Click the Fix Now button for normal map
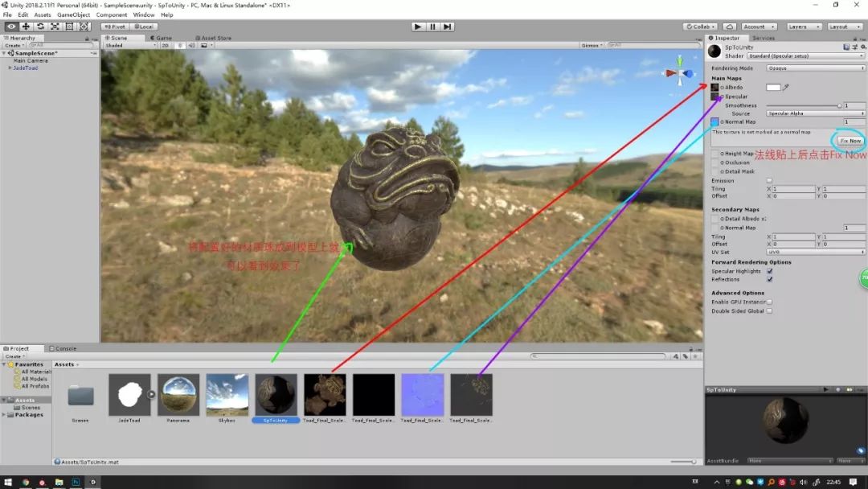 (849, 140)
